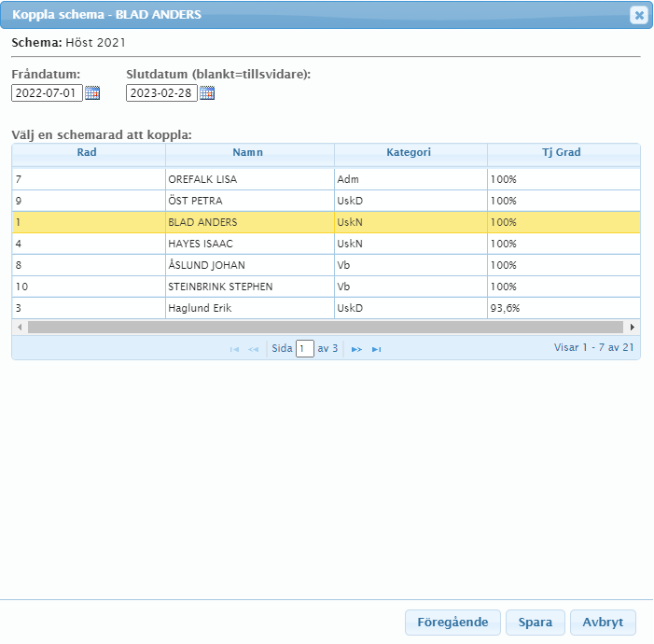The width and height of the screenshot is (654, 644).
Task: Sort by the Namn column header
Action: 248,152
